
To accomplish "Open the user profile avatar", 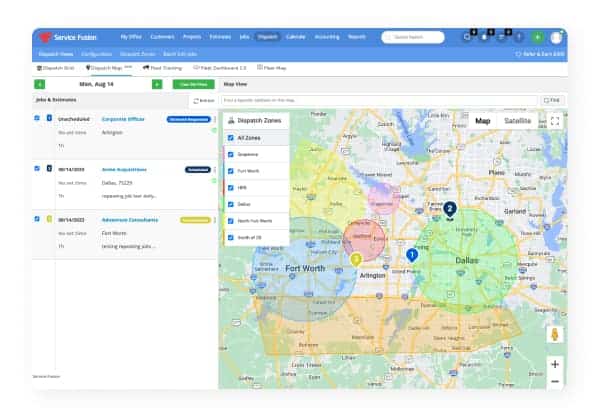I will tap(556, 37).
